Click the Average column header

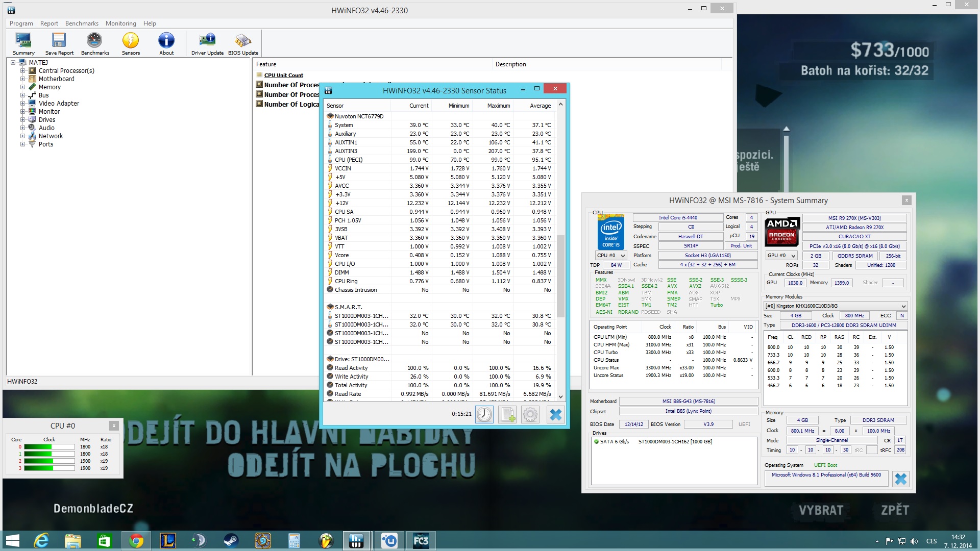click(x=533, y=106)
